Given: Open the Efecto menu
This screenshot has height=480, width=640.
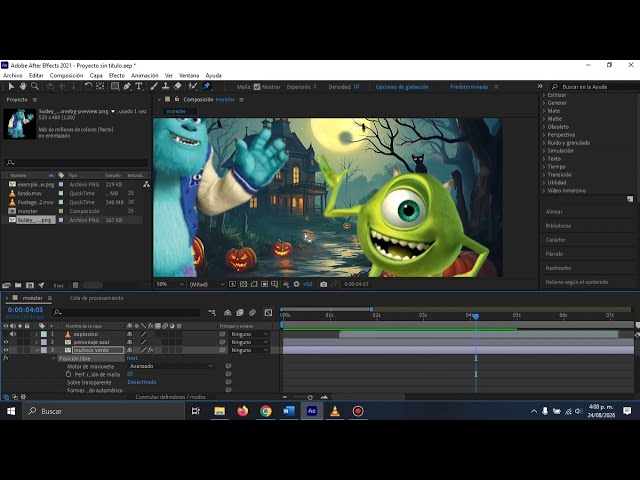Looking at the screenshot, I should click(x=117, y=76).
